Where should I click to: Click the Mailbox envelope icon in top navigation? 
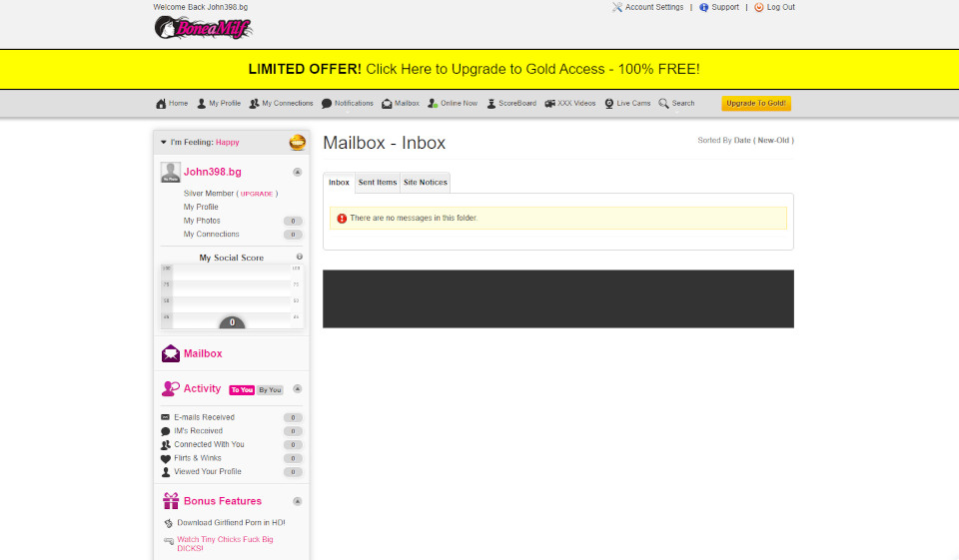[x=387, y=104]
